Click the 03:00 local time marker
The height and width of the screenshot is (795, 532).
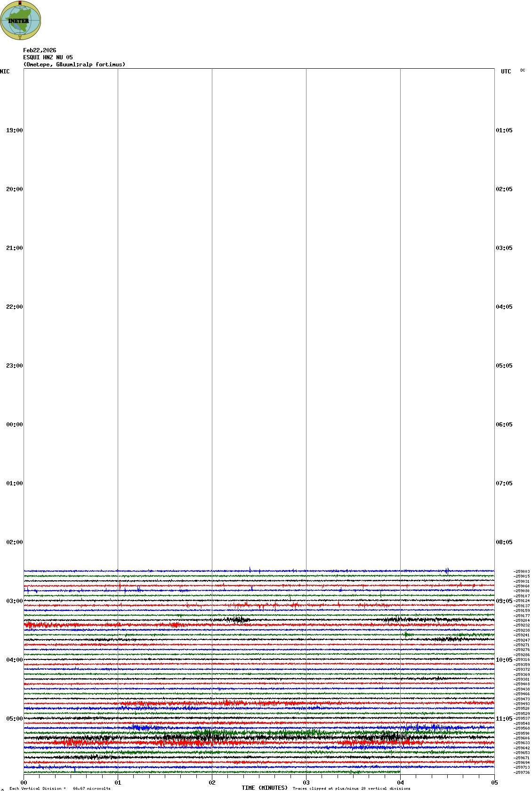[14, 601]
